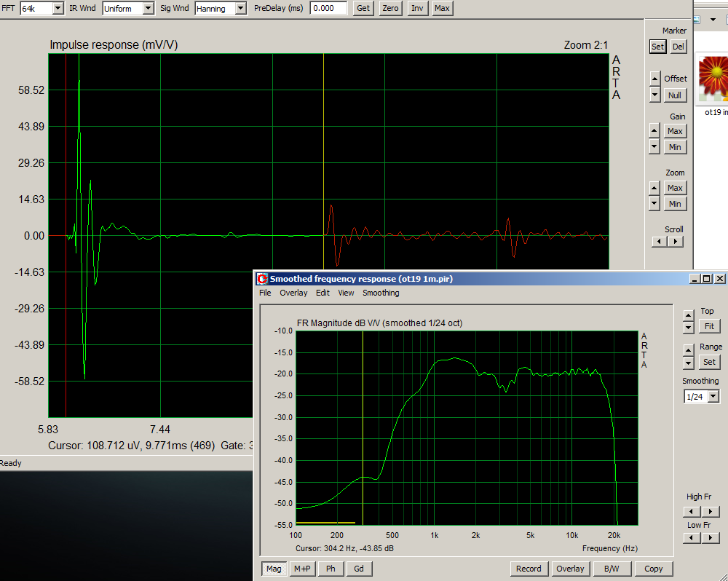Lower the Top level with down arrow

689,328
